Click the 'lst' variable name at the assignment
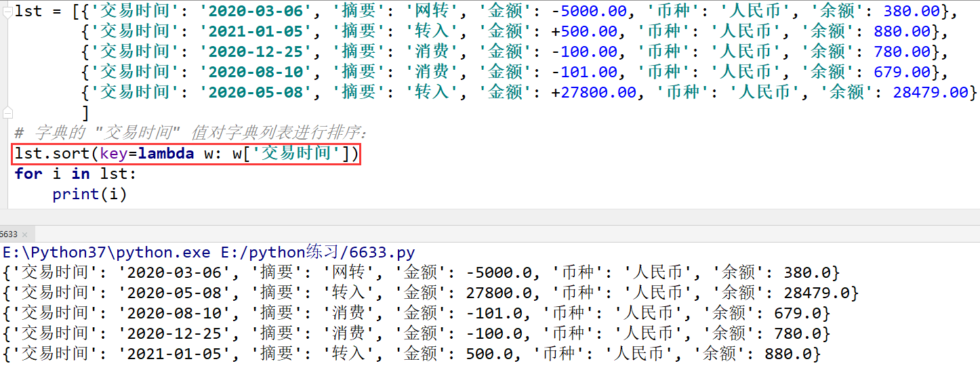Viewport: 980px width, 372px height. 28,11
